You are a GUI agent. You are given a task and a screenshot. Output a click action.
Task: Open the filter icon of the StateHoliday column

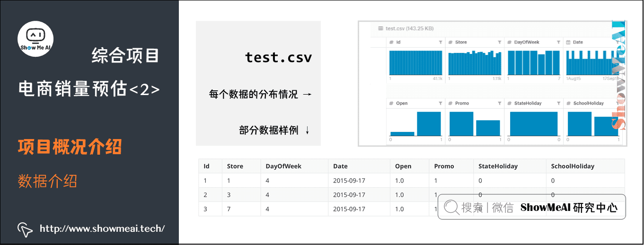pos(558,103)
